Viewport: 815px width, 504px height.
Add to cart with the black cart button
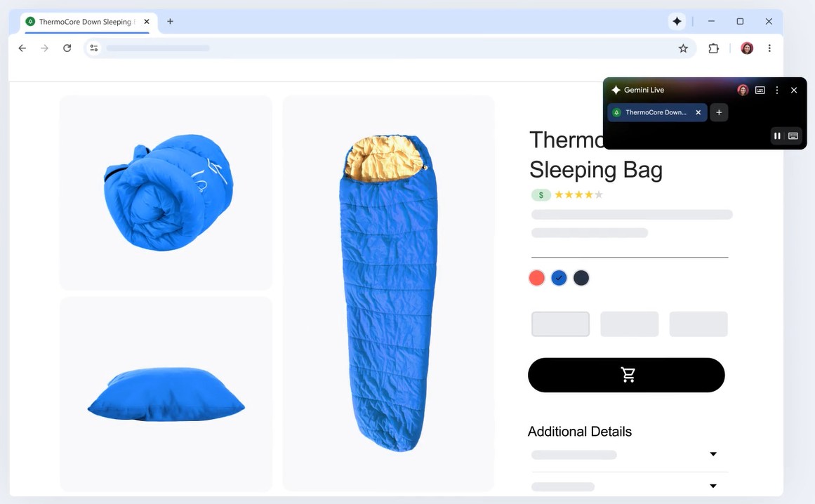click(x=626, y=375)
